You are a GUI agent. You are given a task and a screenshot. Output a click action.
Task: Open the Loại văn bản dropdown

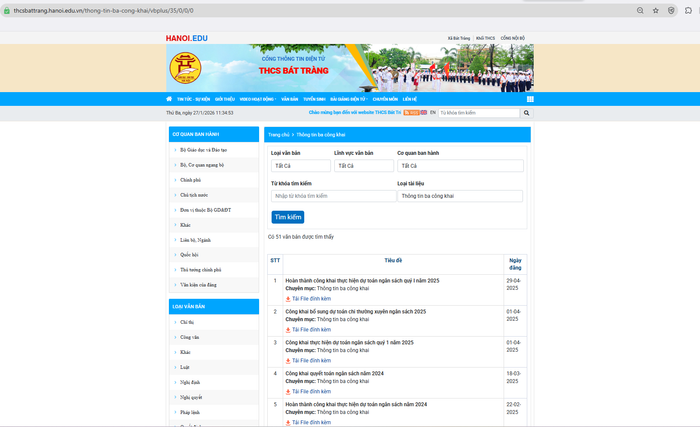(300, 166)
